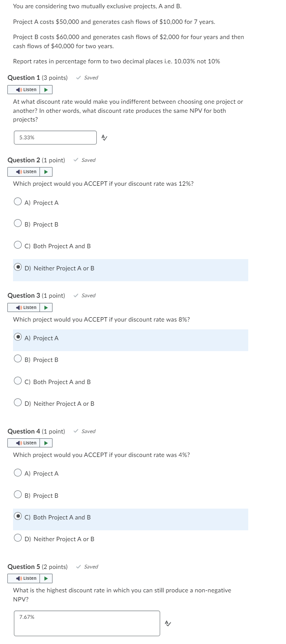Click the answer field showing 7.67%
This screenshot has width=286, height=644.
pos(86,623)
